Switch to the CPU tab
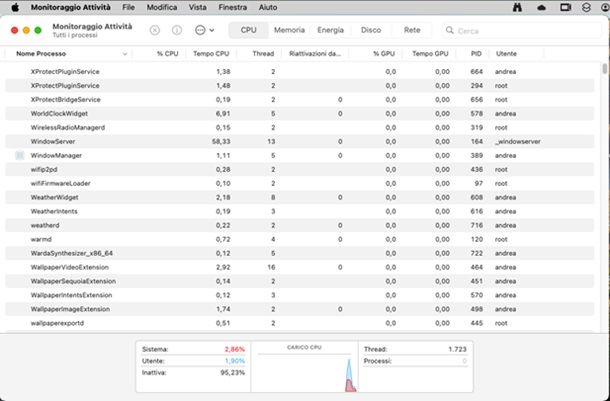Image resolution: width=610 pixels, height=401 pixels. click(248, 30)
